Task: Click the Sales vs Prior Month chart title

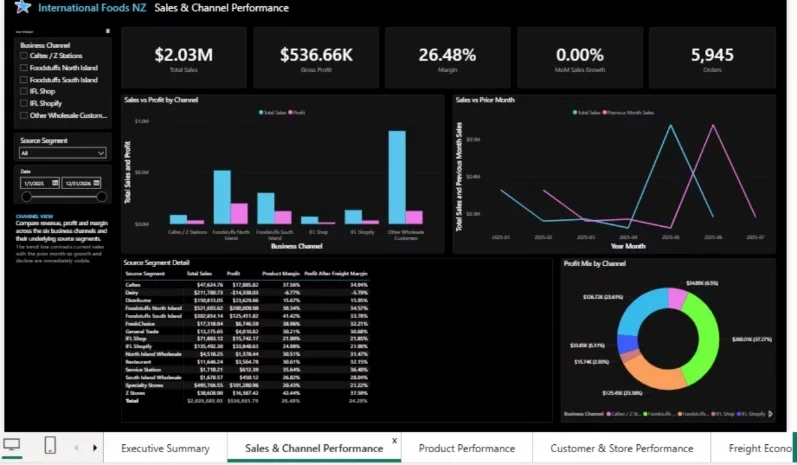Action: (485, 100)
